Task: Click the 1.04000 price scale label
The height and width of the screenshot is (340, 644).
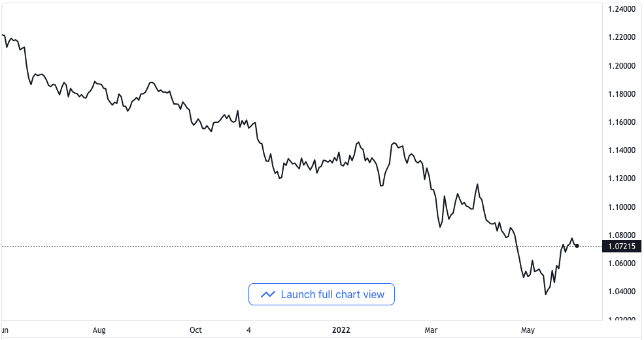Action: (621, 292)
